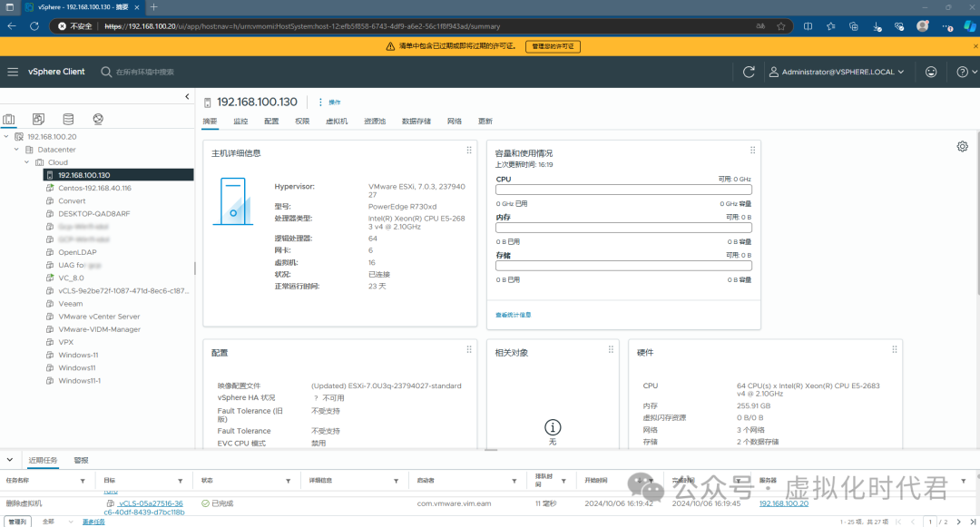Reload the browser page

pyautogui.click(x=34, y=26)
